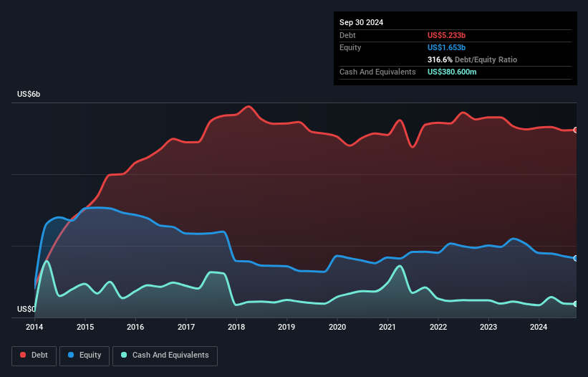Click the Sep 30 2024 tooltip date
Screen dimensions: 588x377
361,22
